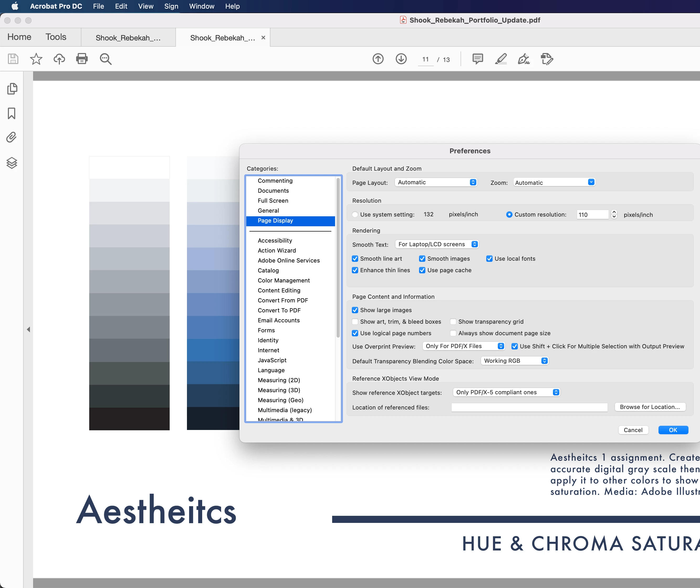Click the Save to cloud upload icon
The width and height of the screenshot is (700, 588).
point(59,59)
